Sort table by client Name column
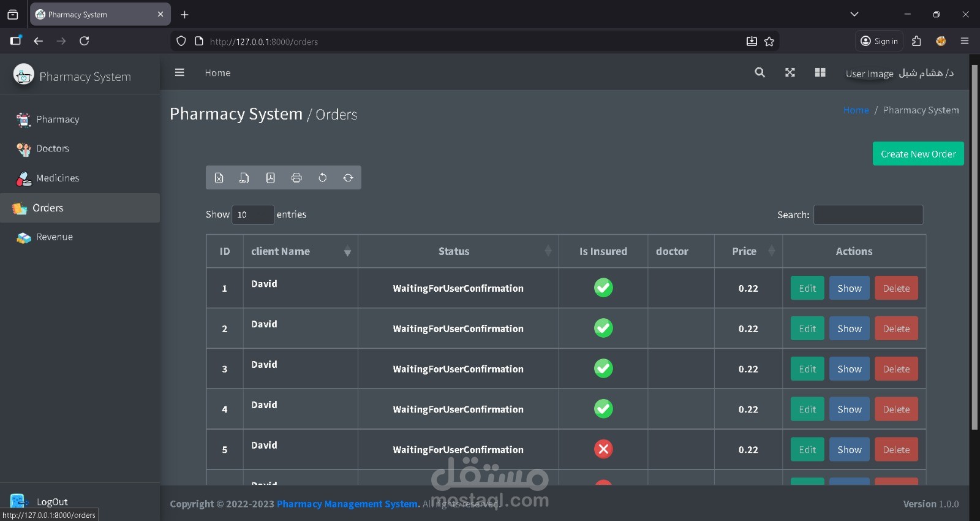The height and width of the screenshot is (521, 980). (300, 251)
